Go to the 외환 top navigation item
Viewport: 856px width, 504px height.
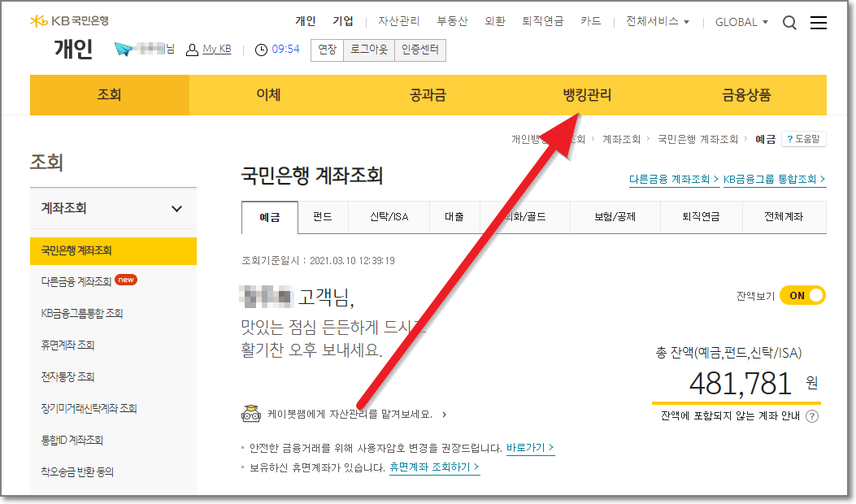(x=495, y=21)
